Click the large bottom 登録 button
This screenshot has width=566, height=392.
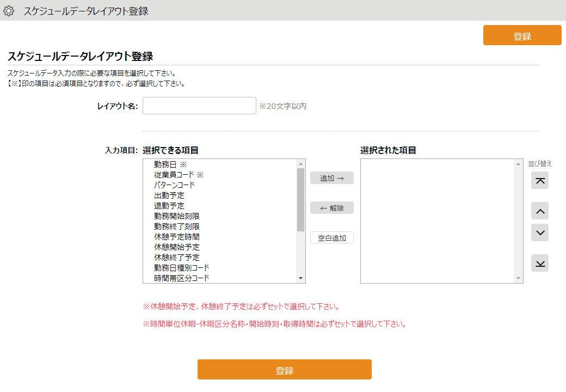285,369
